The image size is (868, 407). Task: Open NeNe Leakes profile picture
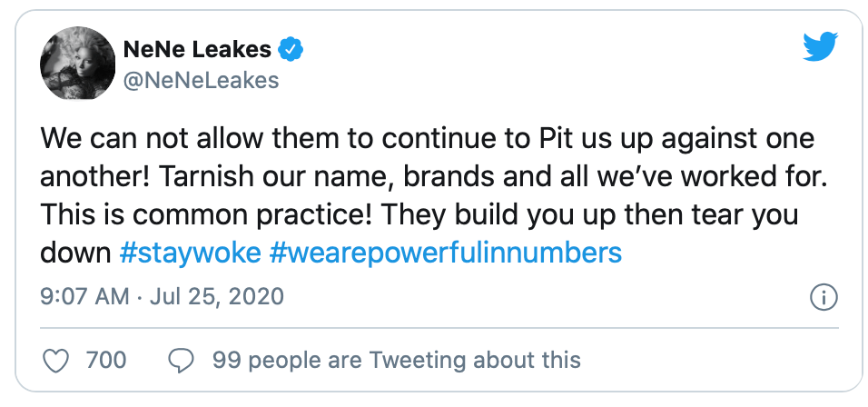(72, 65)
